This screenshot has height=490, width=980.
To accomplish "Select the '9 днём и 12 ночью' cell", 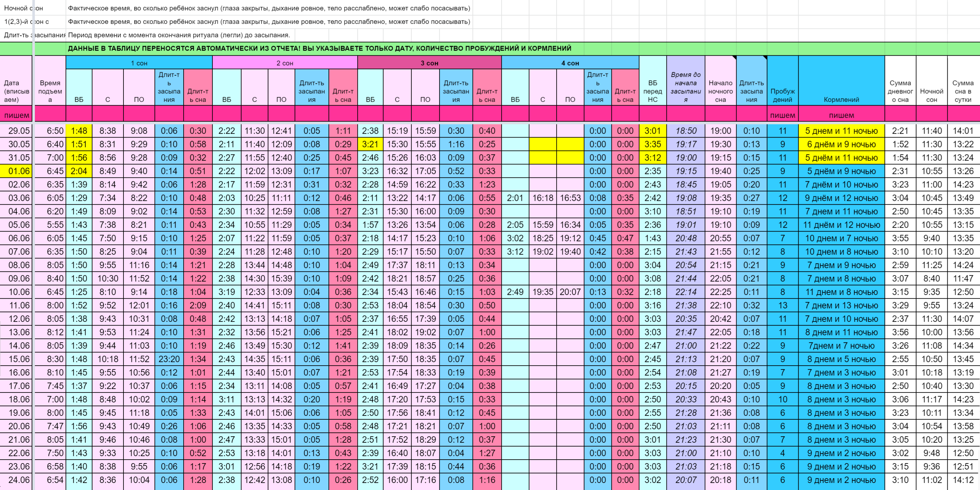I will pyautogui.click(x=842, y=198).
